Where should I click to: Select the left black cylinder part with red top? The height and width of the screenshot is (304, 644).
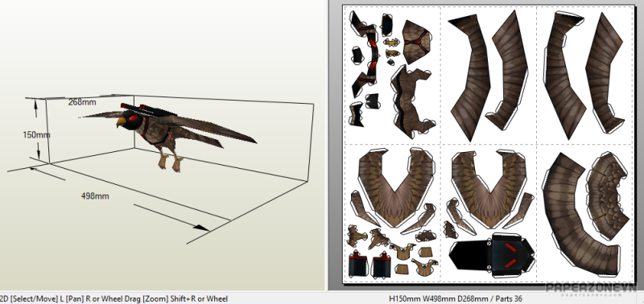357,265
